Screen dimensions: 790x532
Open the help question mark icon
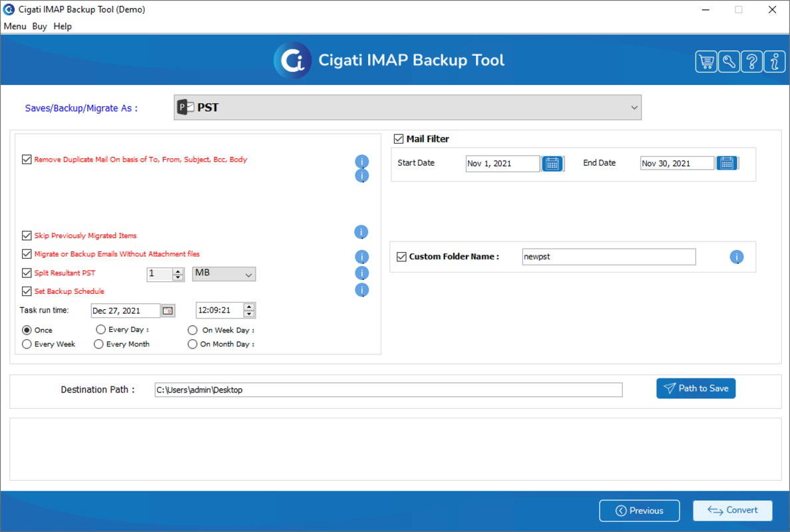[750, 61]
